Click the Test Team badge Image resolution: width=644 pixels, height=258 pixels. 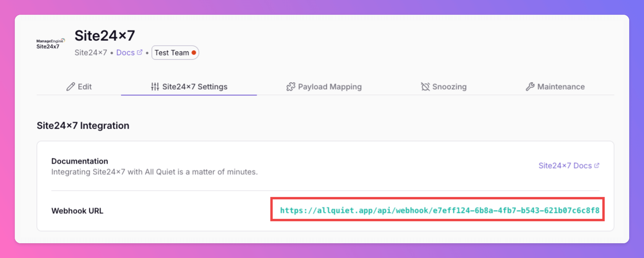click(x=175, y=53)
